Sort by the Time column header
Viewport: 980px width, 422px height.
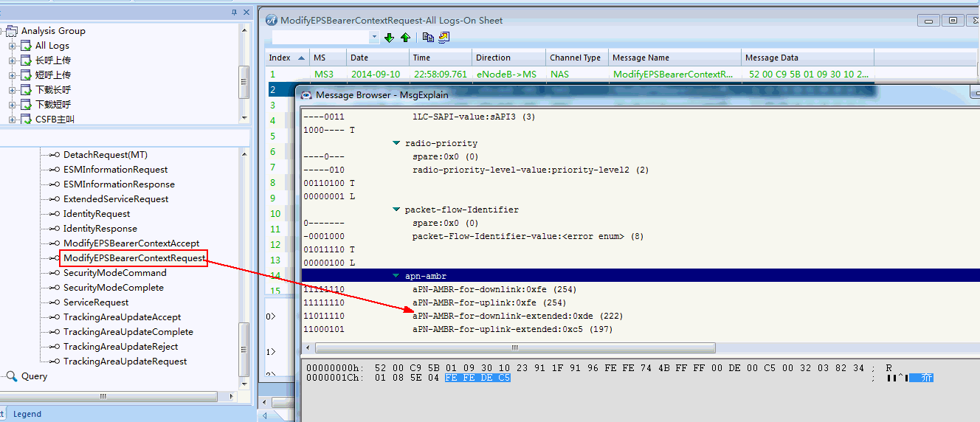coord(441,58)
